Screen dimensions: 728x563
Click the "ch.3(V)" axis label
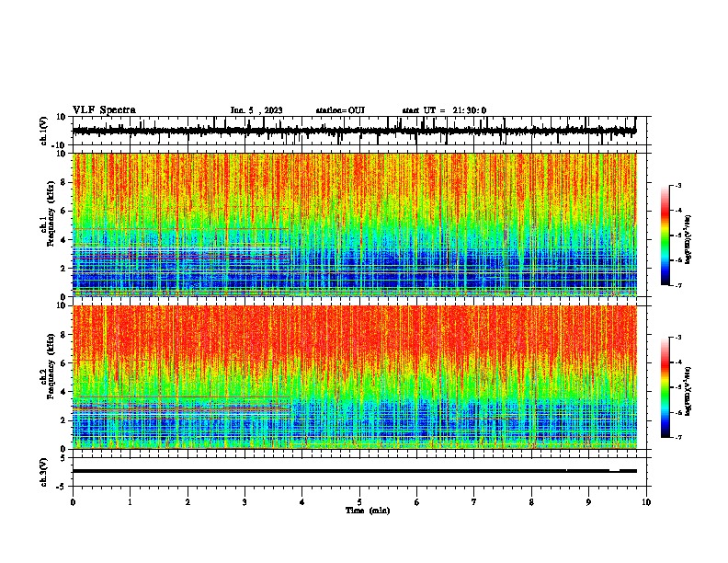(x=44, y=472)
